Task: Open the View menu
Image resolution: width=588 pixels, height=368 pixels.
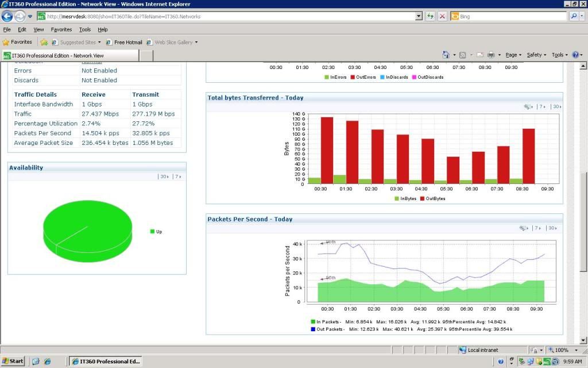Action: coord(38,29)
